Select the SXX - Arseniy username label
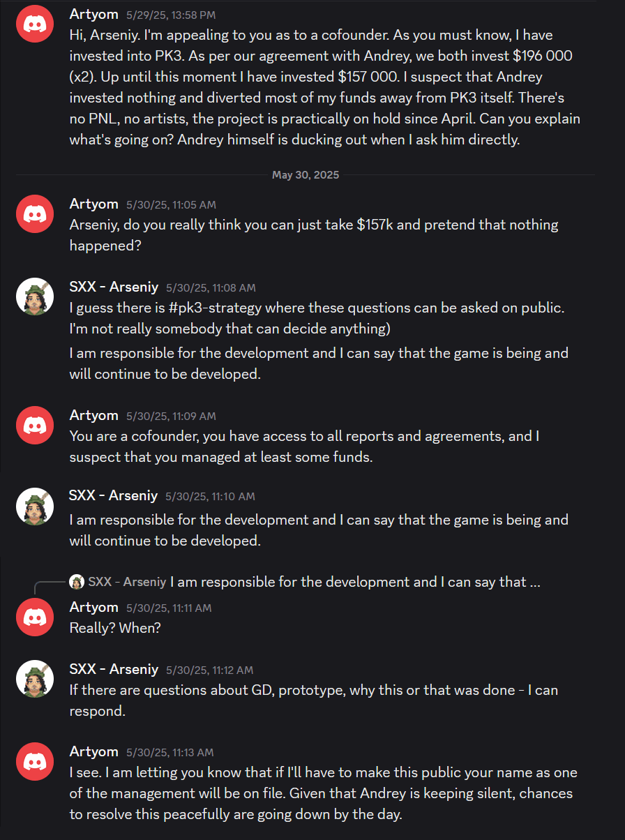This screenshot has width=625, height=840. point(113,286)
